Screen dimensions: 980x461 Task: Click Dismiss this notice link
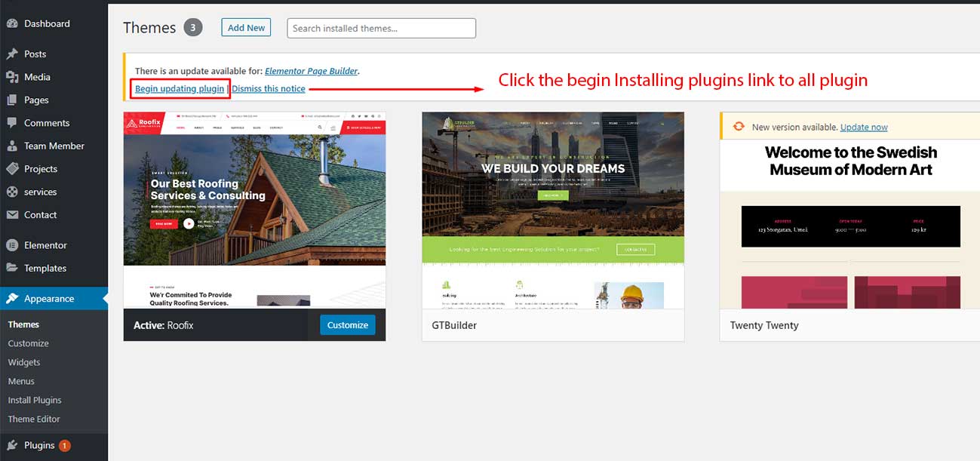pos(269,88)
